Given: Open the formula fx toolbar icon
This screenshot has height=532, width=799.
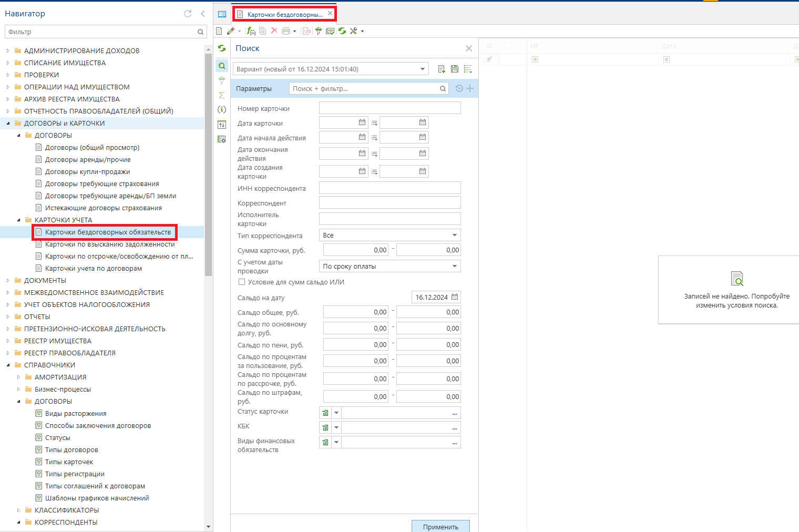Looking at the screenshot, I should pos(251,31).
